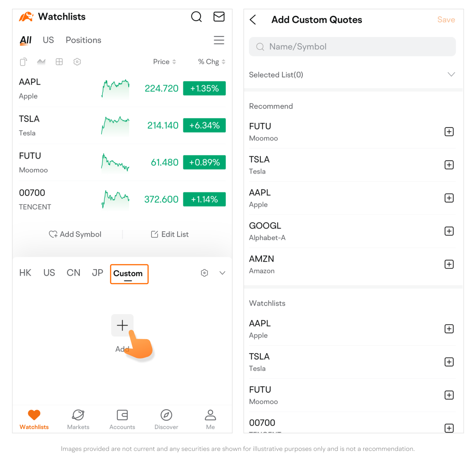Tap the Add Symbol link
The width and height of the screenshot is (476, 462).
(75, 234)
